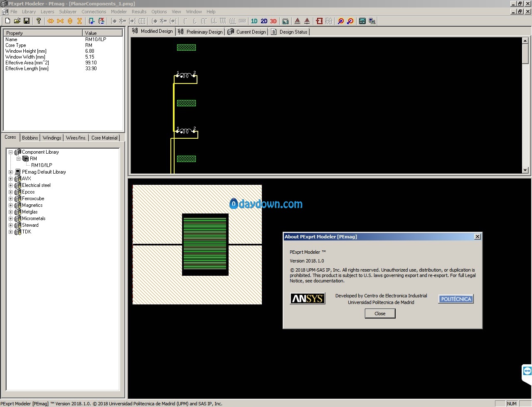
Task: Open the teal calculator icon
Action: pyautogui.click(x=362, y=21)
